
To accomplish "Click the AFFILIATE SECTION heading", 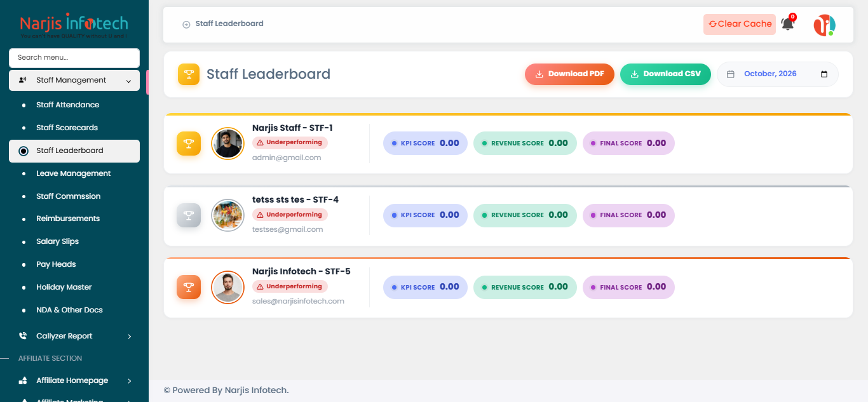I will point(50,358).
